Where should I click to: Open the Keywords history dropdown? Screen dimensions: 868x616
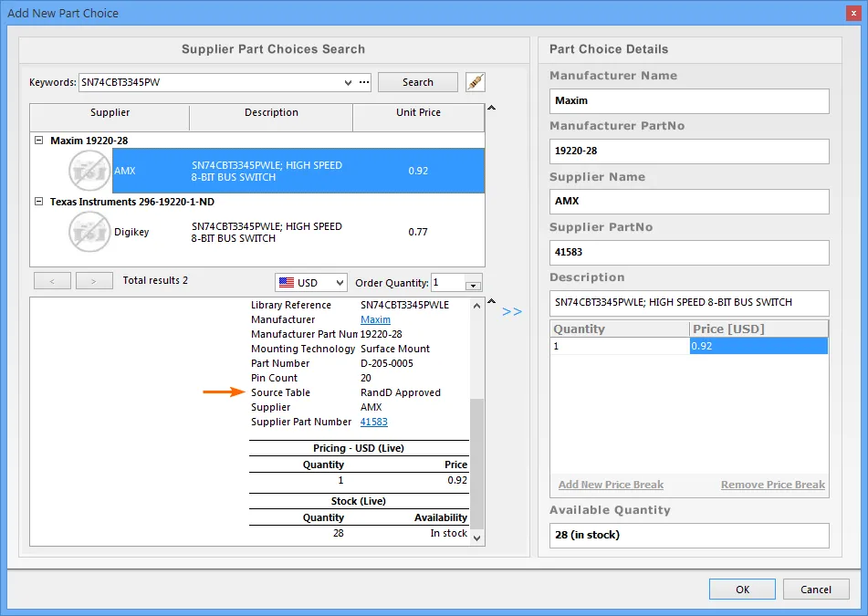(348, 82)
